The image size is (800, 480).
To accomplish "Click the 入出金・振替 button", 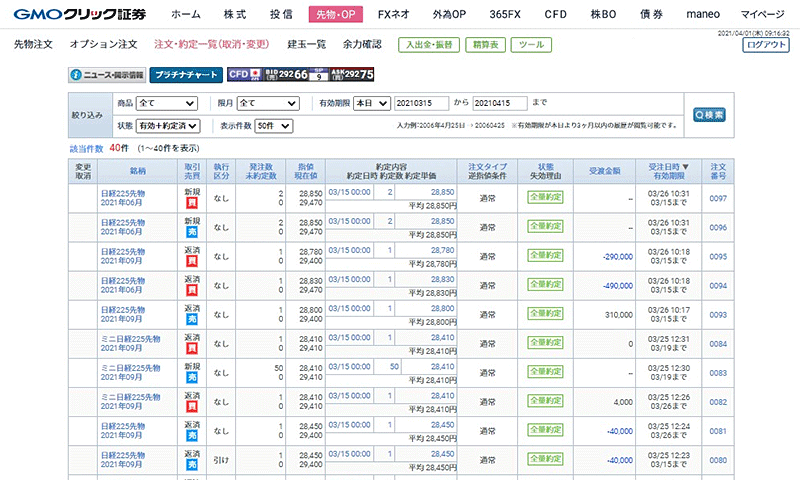I will click(429, 45).
